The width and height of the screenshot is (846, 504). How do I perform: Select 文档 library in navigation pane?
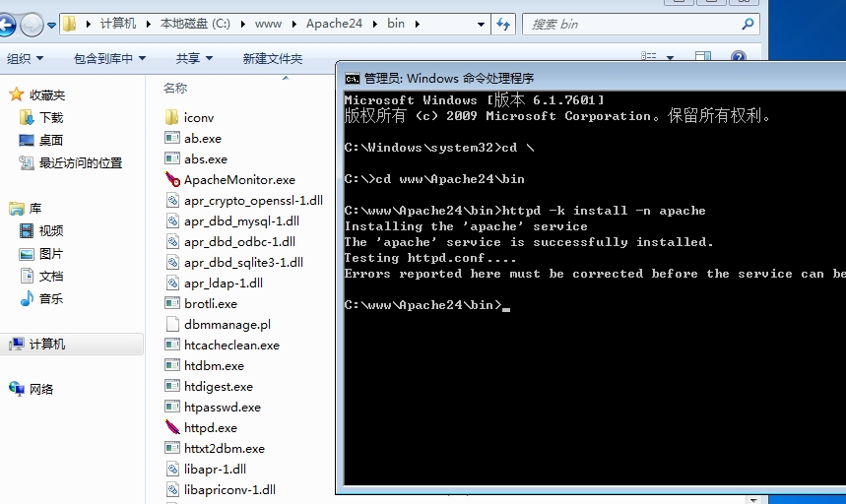coord(51,276)
